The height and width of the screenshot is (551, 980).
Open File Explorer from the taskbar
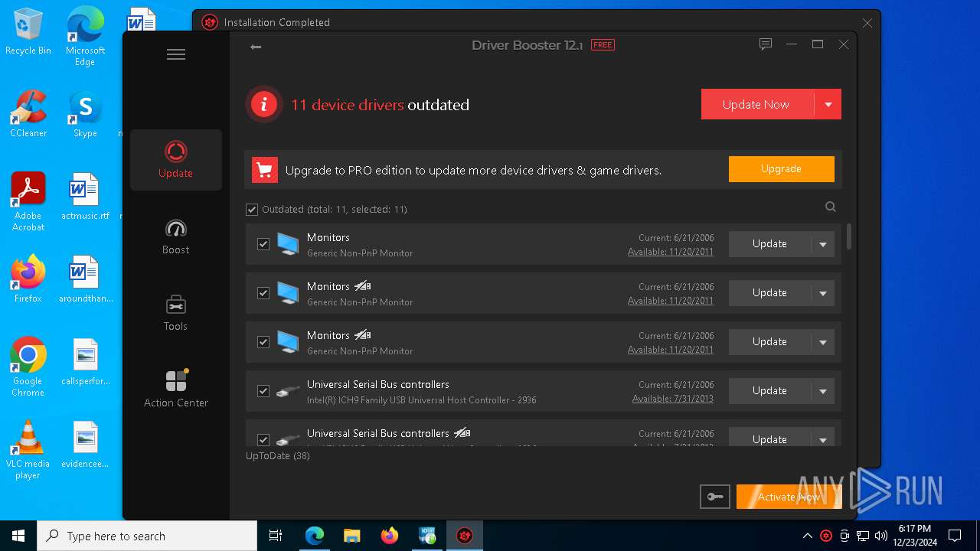pos(351,536)
